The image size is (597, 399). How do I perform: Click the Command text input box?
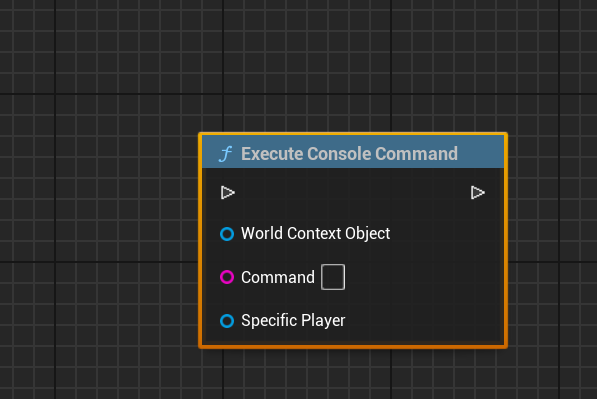click(333, 277)
